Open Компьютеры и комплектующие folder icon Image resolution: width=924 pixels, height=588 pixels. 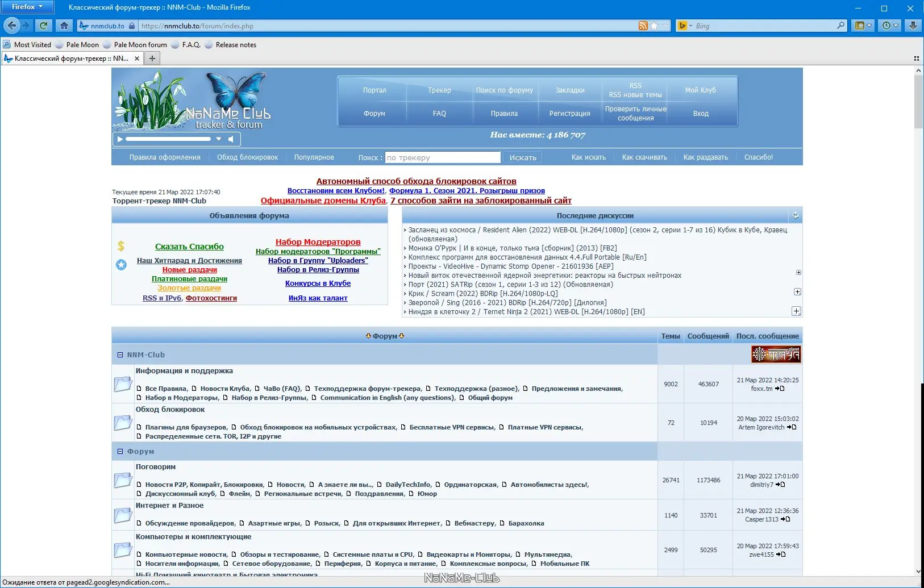pos(123,550)
